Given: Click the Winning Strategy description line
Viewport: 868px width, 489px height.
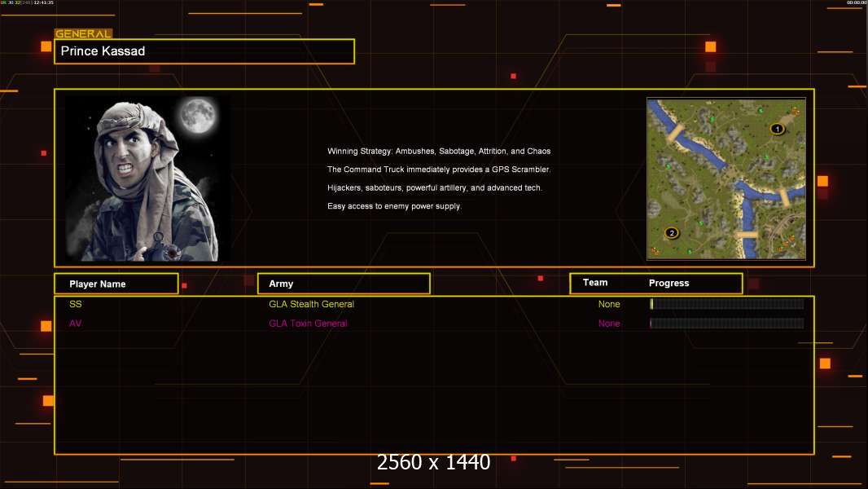Looking at the screenshot, I should coord(439,152).
